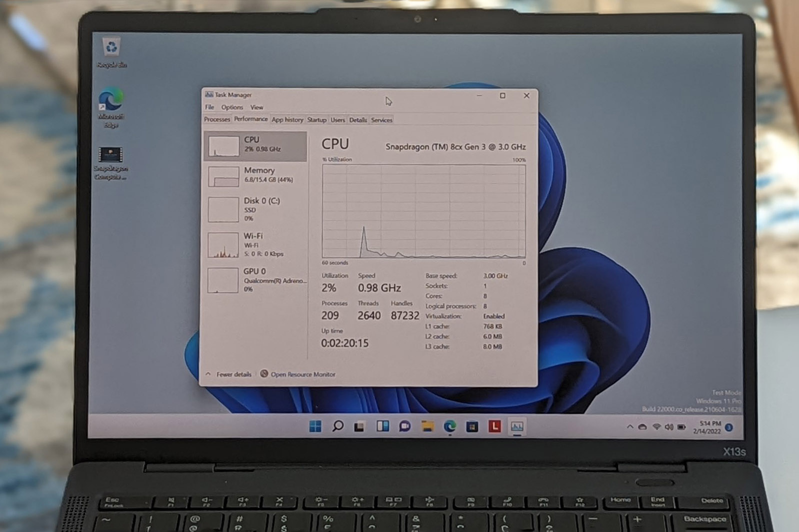Image resolution: width=799 pixels, height=532 pixels.
Task: Click the CPU utilization graph
Action: coord(423,211)
